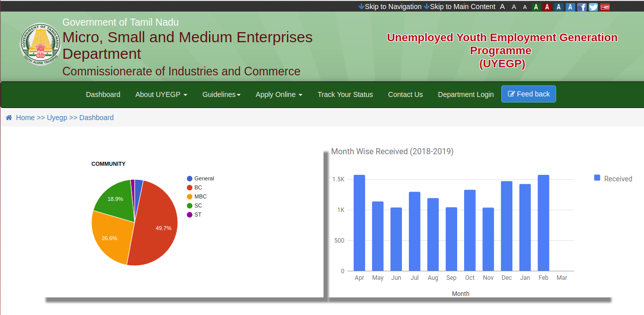The width and height of the screenshot is (644, 315).
Task: Apply the green color theme
Action: coord(536,7)
